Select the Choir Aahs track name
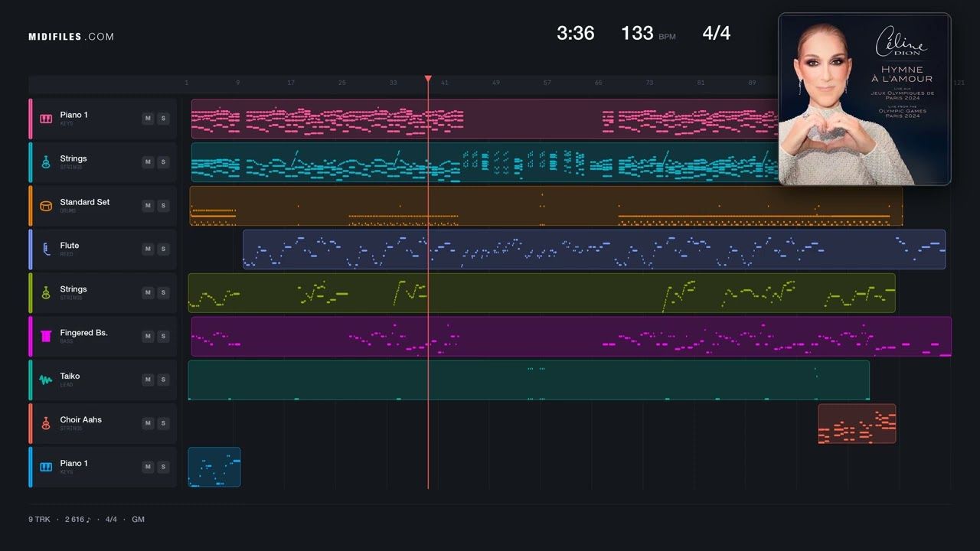The width and height of the screenshot is (980, 551). pyautogui.click(x=81, y=419)
